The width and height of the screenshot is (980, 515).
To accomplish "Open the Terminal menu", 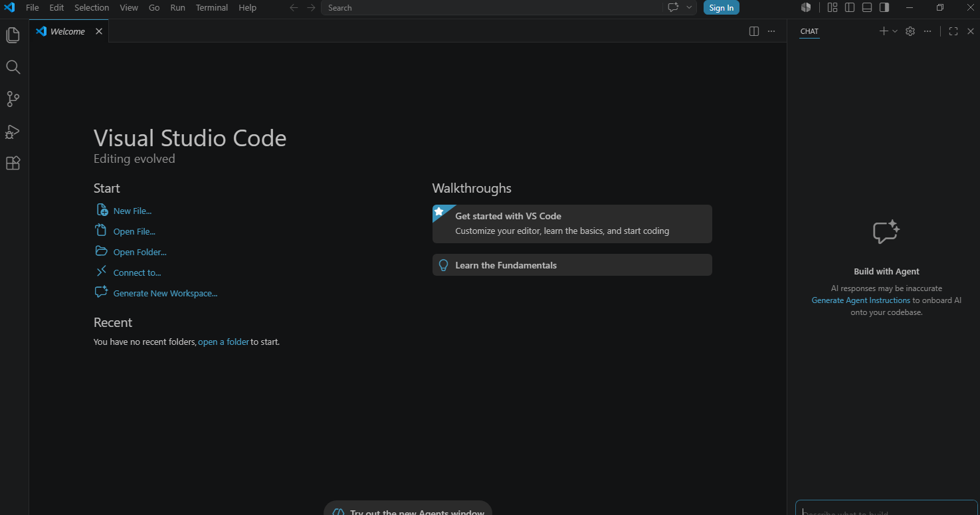I will (x=212, y=8).
